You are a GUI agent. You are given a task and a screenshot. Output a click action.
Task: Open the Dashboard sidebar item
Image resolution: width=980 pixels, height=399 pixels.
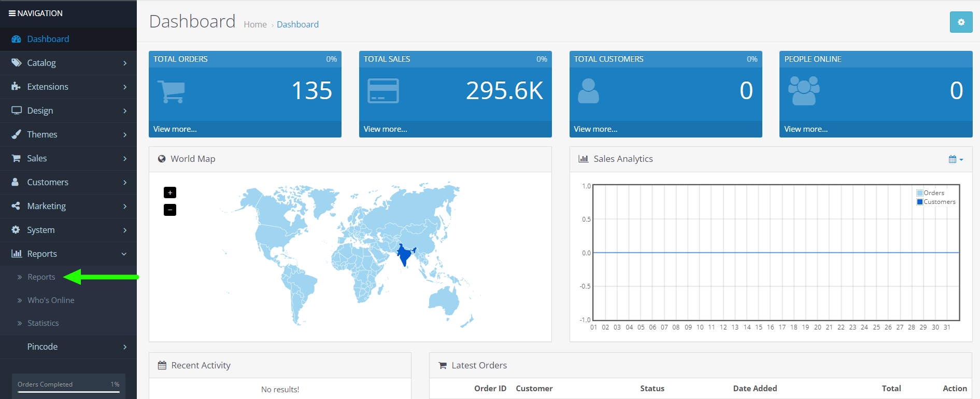tap(68, 39)
